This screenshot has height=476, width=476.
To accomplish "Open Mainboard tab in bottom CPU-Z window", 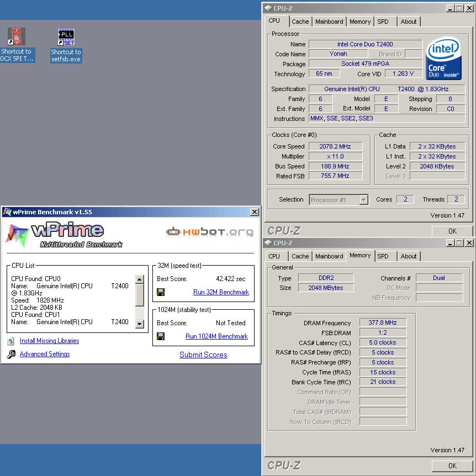I will click(x=329, y=256).
